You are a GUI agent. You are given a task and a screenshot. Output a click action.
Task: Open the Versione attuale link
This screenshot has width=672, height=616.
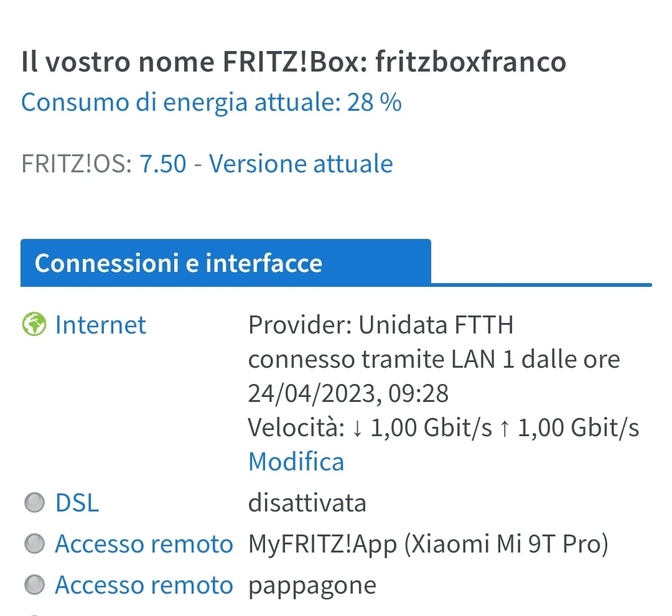(301, 164)
